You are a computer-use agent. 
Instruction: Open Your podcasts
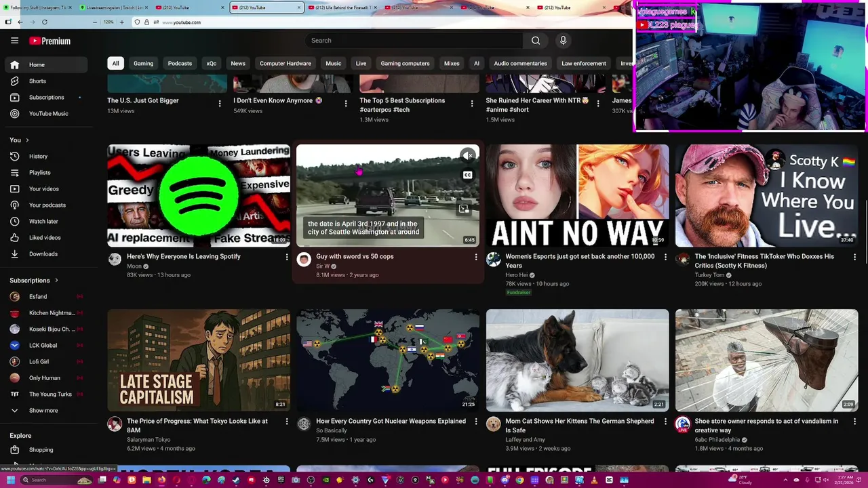[x=45, y=205]
